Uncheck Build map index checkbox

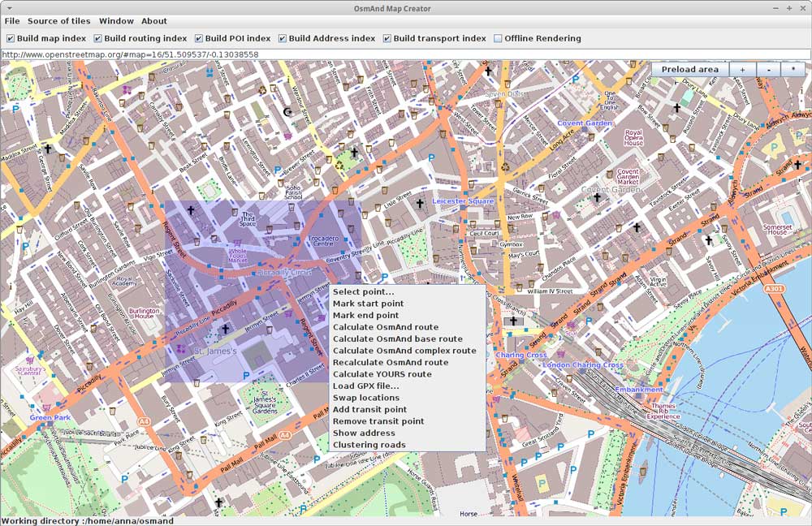pos(11,38)
